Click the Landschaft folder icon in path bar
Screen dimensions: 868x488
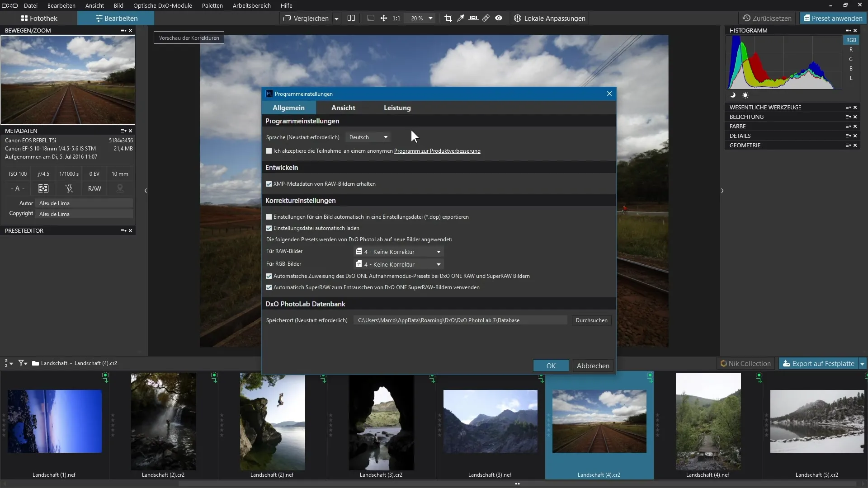(x=35, y=363)
